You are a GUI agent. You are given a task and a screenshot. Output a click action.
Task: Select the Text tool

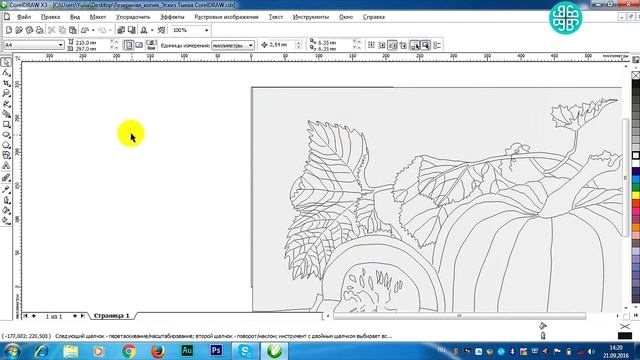point(6,166)
